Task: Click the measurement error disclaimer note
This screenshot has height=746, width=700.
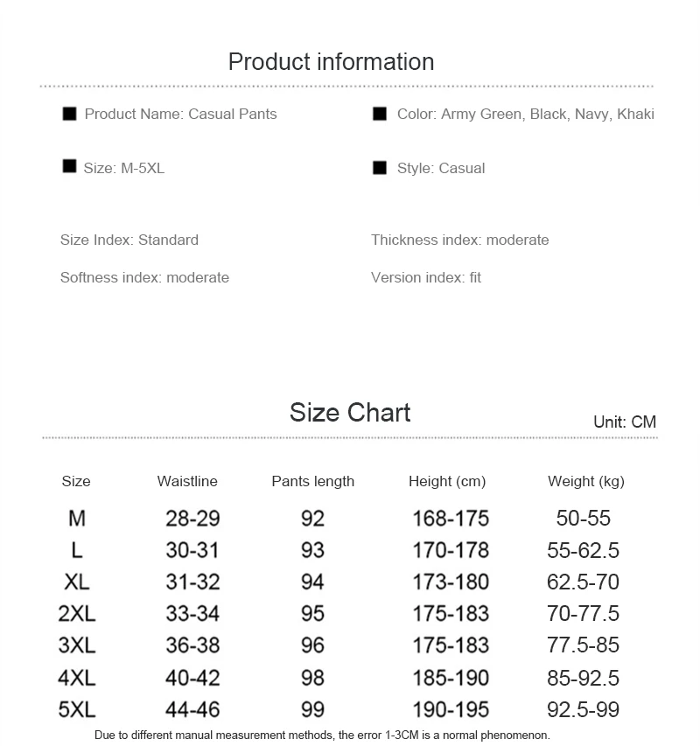Action: [x=322, y=736]
